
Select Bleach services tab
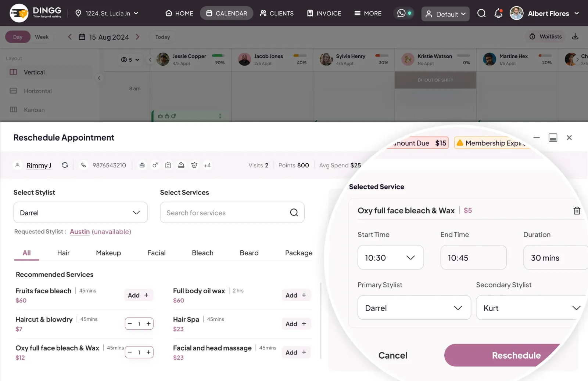[202, 253]
